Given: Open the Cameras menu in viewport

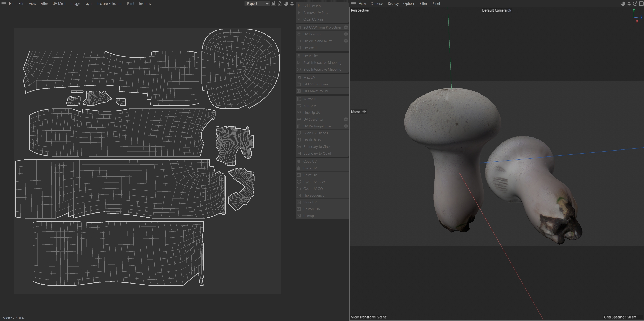Looking at the screenshot, I should pos(377,4).
